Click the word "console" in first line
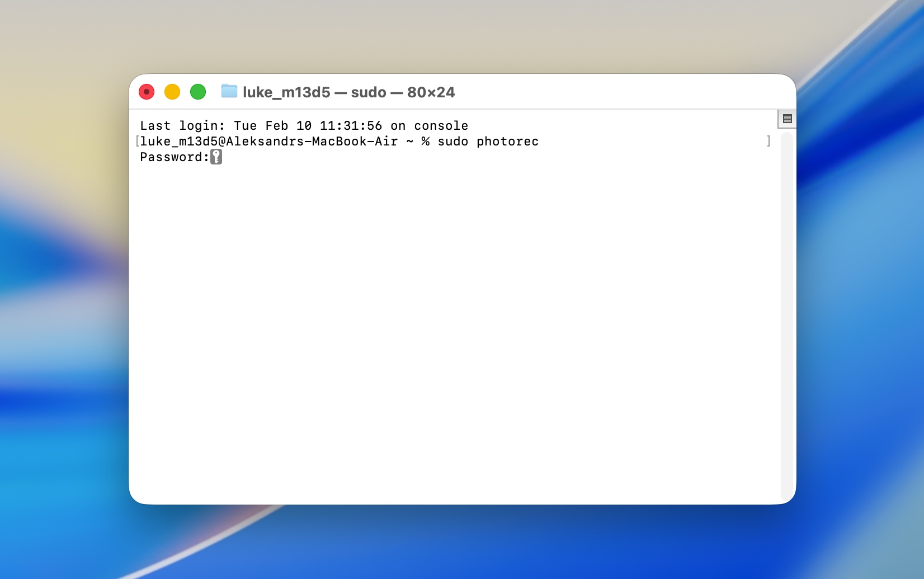 pyautogui.click(x=441, y=126)
